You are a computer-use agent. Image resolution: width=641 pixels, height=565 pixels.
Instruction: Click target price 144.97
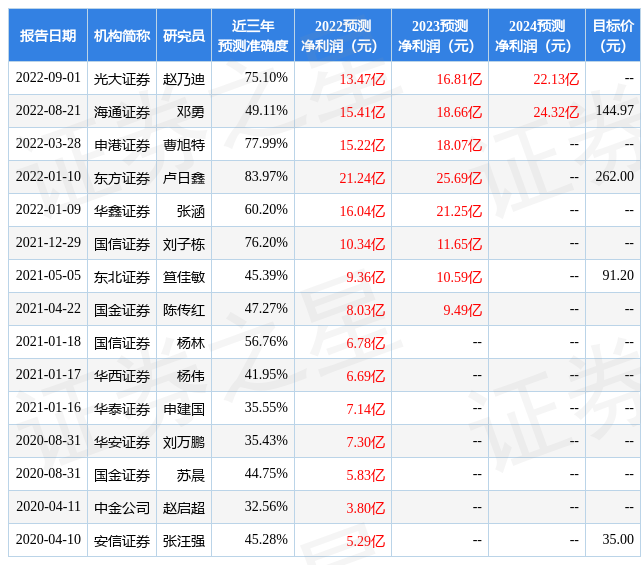pos(614,110)
